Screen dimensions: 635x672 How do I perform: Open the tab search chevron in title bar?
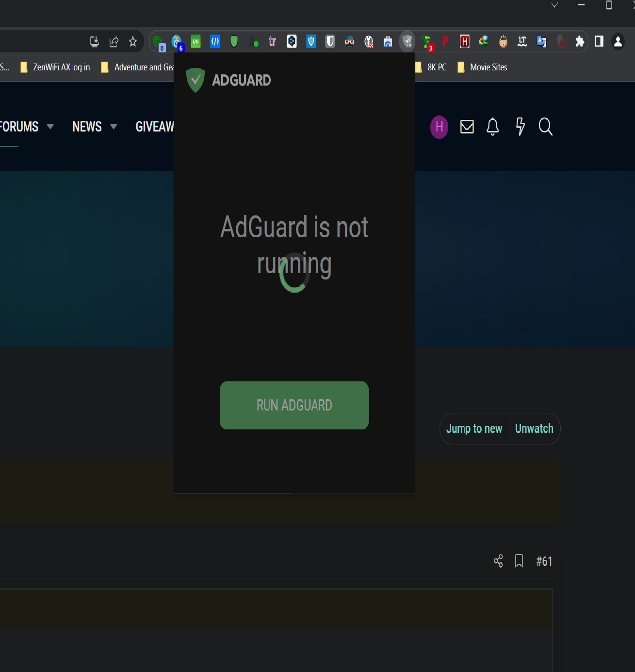pyautogui.click(x=554, y=5)
